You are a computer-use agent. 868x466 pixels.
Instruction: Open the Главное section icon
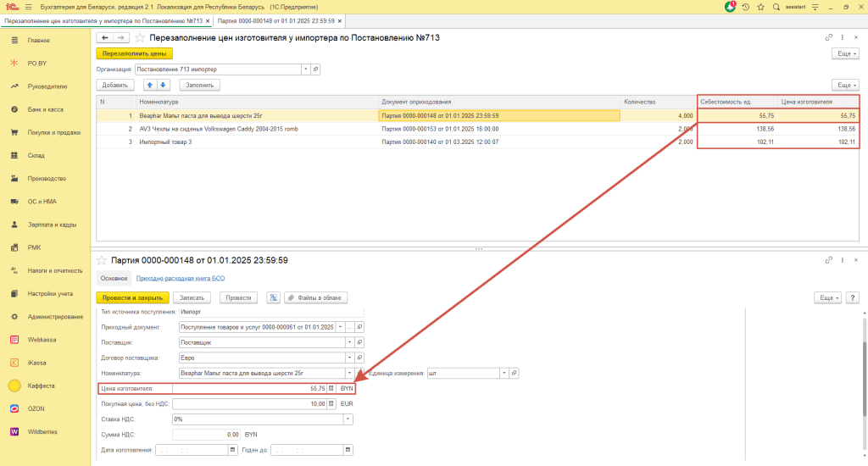click(14, 41)
